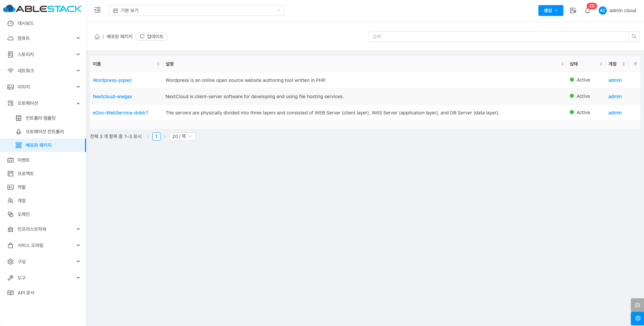Click the NextCloud description text
This screenshot has height=326, width=644.
tap(255, 96)
